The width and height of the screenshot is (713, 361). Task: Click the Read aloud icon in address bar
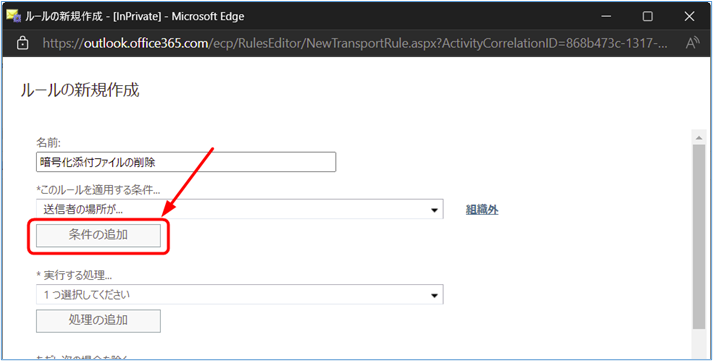pos(693,43)
